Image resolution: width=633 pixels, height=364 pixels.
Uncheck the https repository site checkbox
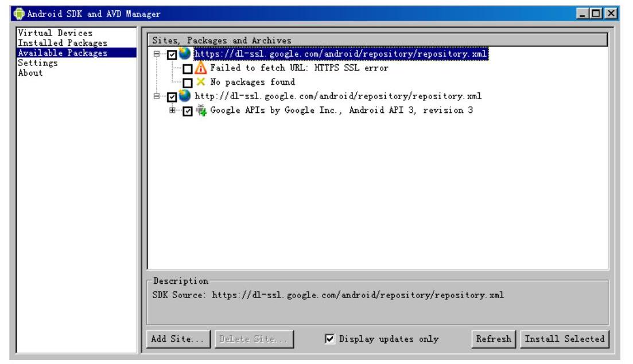click(x=172, y=54)
